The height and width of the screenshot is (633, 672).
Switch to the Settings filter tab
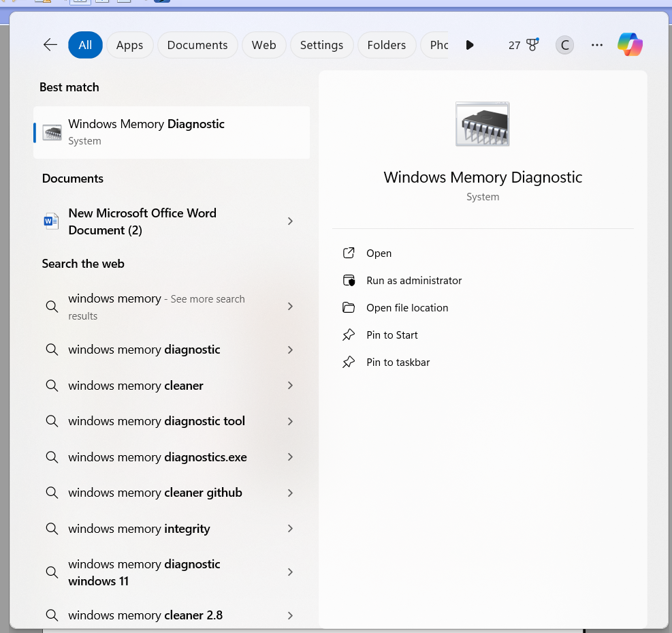(321, 44)
